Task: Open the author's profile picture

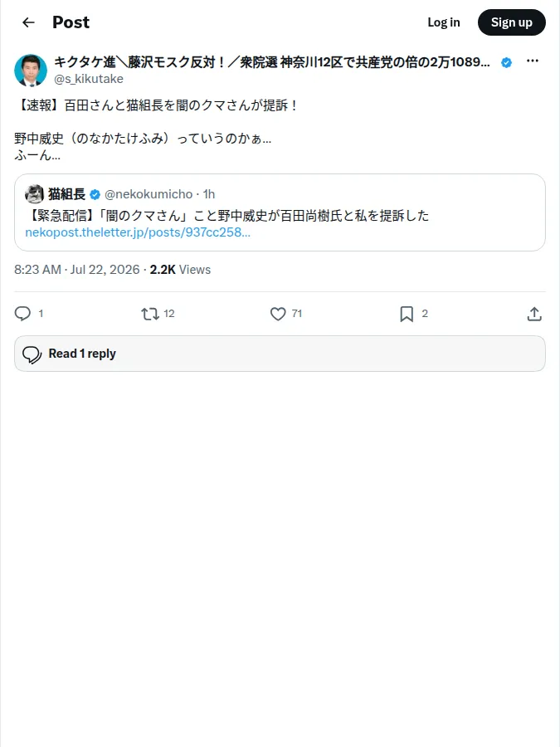Action: point(31,70)
